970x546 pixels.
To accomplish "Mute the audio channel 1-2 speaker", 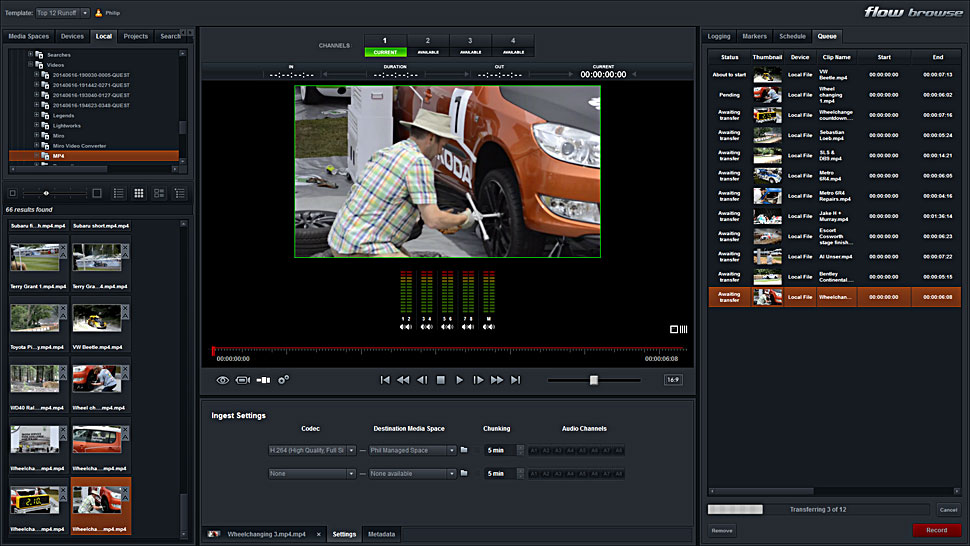I will [406, 327].
